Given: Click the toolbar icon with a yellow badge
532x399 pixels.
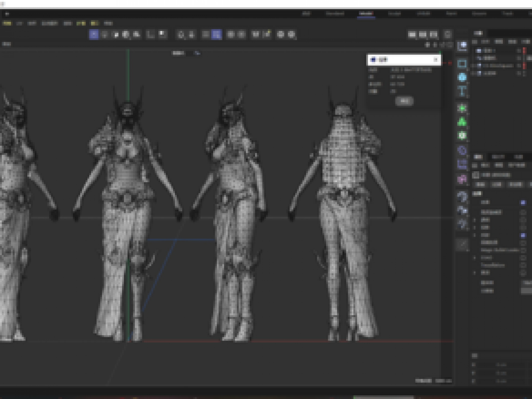Looking at the screenshot, I should pyautogui.click(x=267, y=34).
